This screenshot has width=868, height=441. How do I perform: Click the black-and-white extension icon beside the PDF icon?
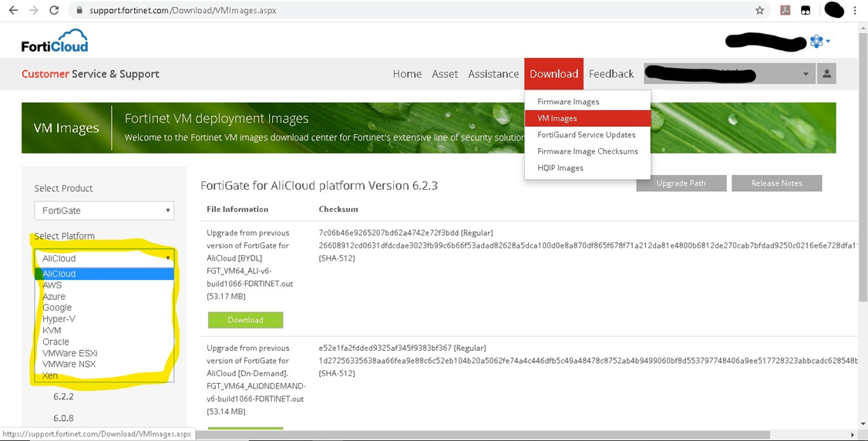click(x=806, y=10)
